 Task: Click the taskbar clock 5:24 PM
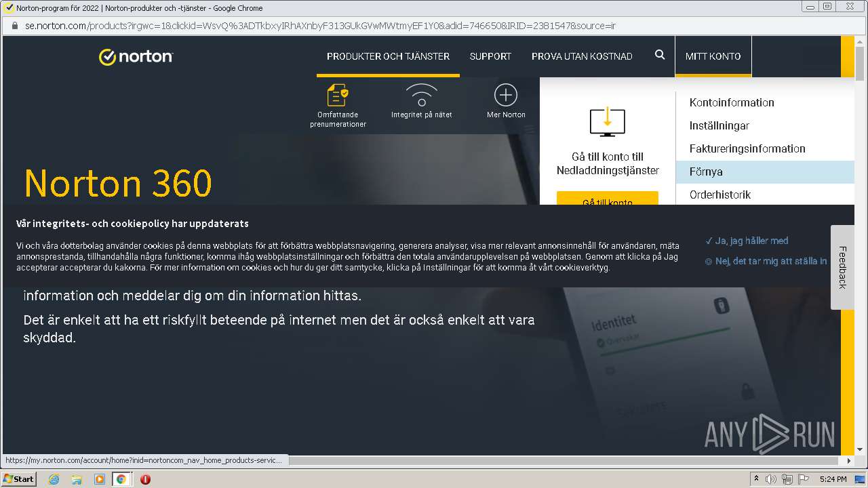click(x=833, y=479)
